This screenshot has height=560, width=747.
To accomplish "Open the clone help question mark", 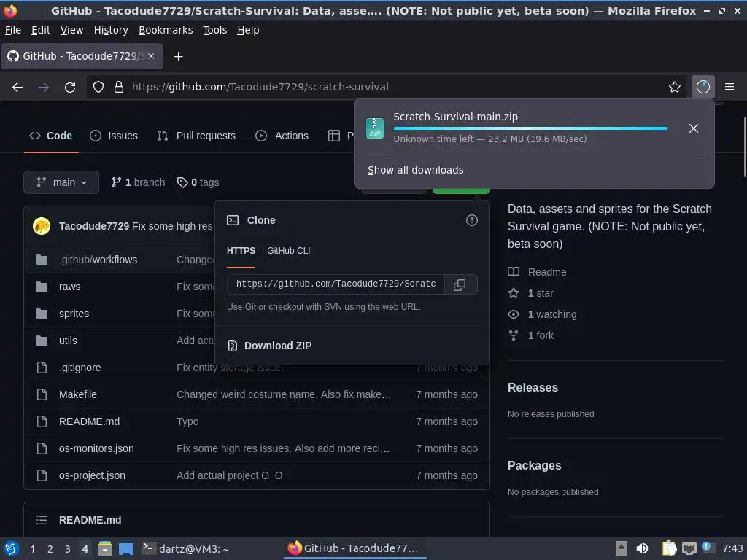I will tap(472, 220).
